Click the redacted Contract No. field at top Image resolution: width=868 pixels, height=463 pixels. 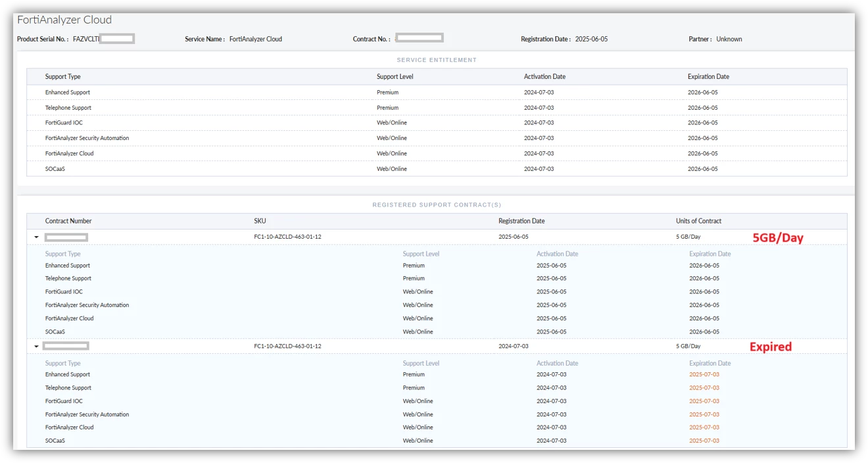tap(420, 38)
